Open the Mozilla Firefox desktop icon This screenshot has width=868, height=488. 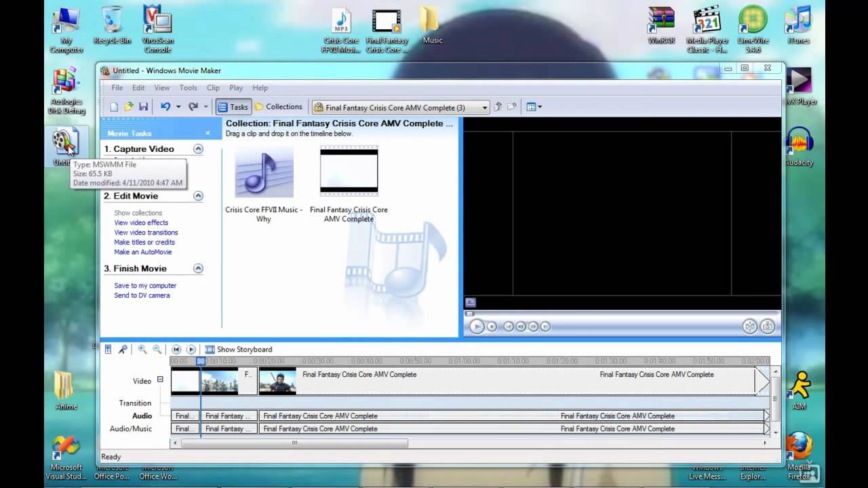pyautogui.click(x=799, y=455)
